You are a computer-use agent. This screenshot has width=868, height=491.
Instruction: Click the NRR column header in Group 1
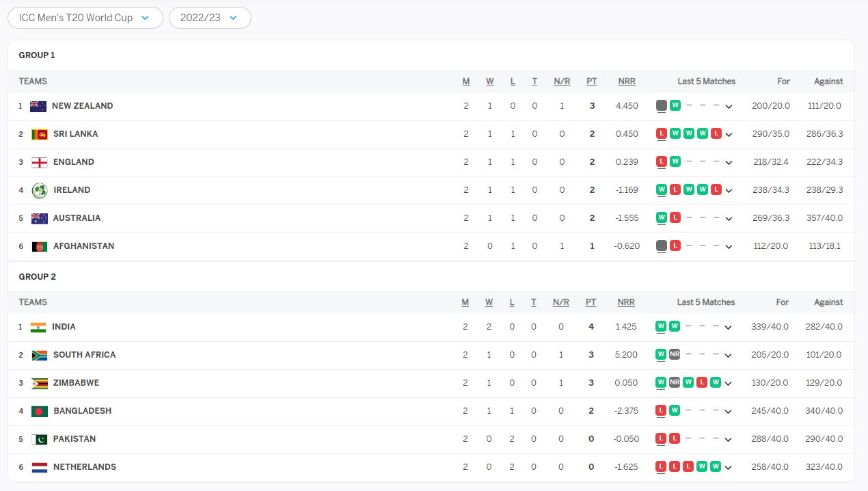627,81
